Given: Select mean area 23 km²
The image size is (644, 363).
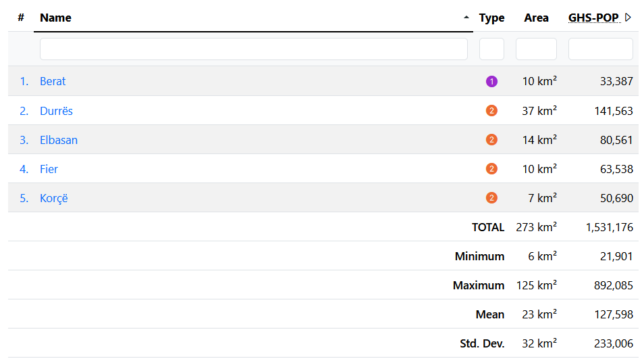Looking at the screenshot, I should [539, 314].
